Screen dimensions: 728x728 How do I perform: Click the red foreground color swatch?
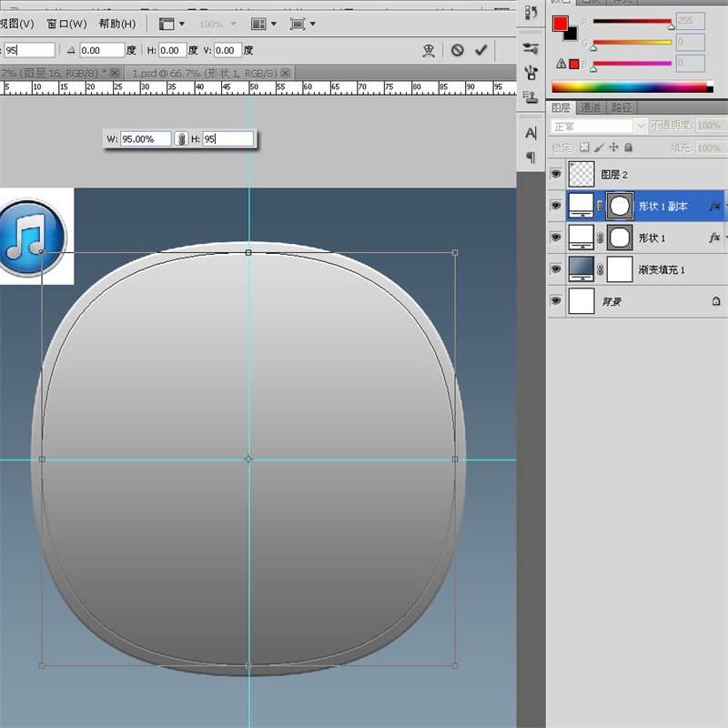561,24
